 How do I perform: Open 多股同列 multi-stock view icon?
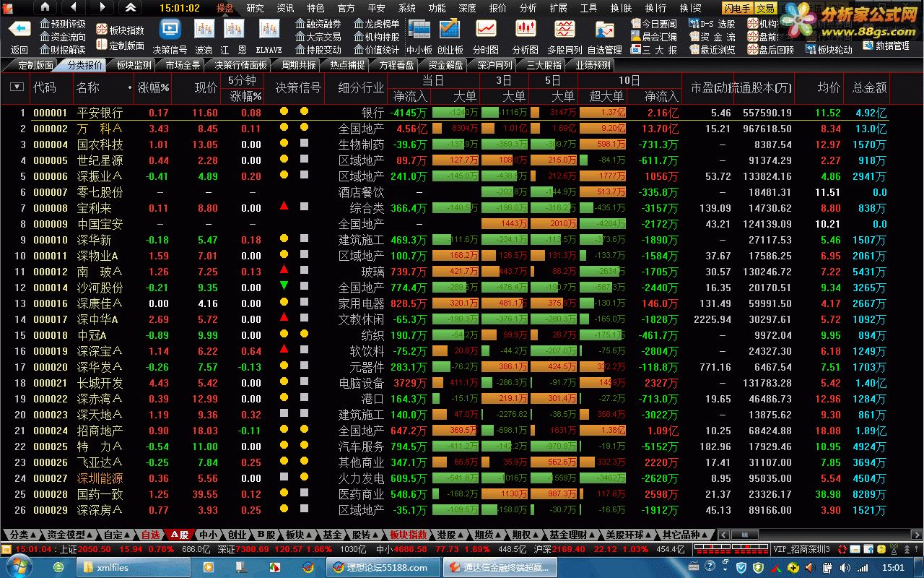[565, 29]
